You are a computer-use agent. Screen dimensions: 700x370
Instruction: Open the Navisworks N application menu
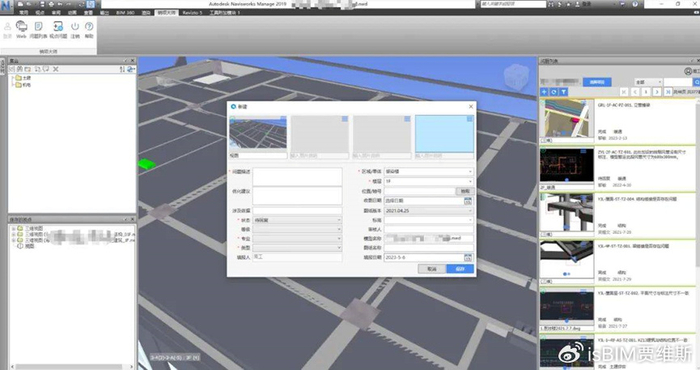tap(6, 6)
